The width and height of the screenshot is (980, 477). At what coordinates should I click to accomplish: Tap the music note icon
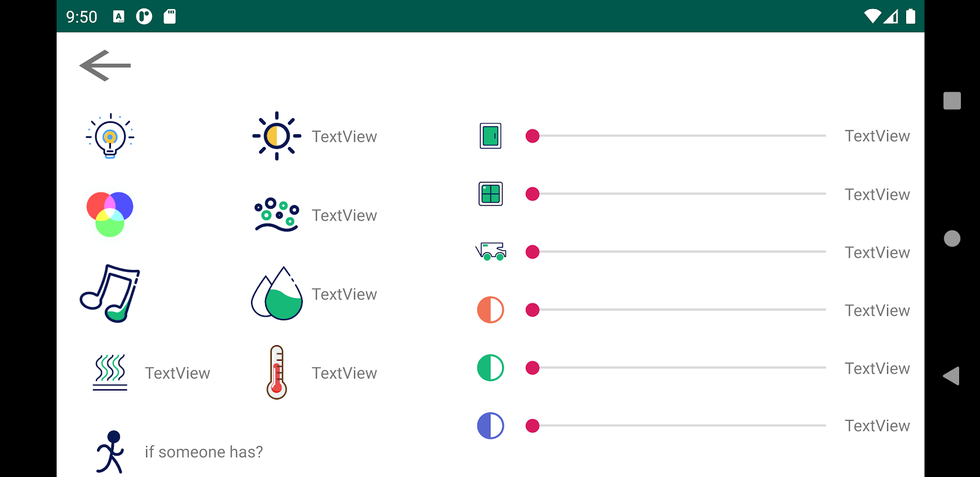pos(110,293)
